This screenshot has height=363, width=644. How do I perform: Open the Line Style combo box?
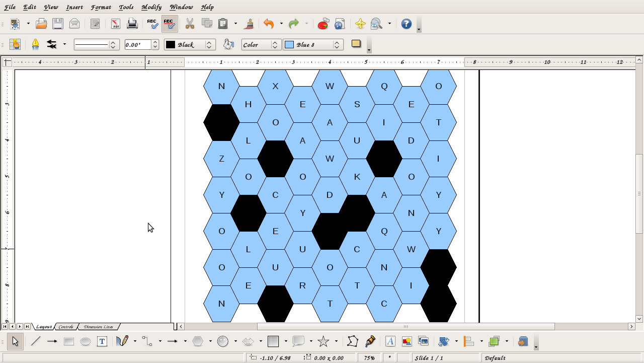(96, 44)
